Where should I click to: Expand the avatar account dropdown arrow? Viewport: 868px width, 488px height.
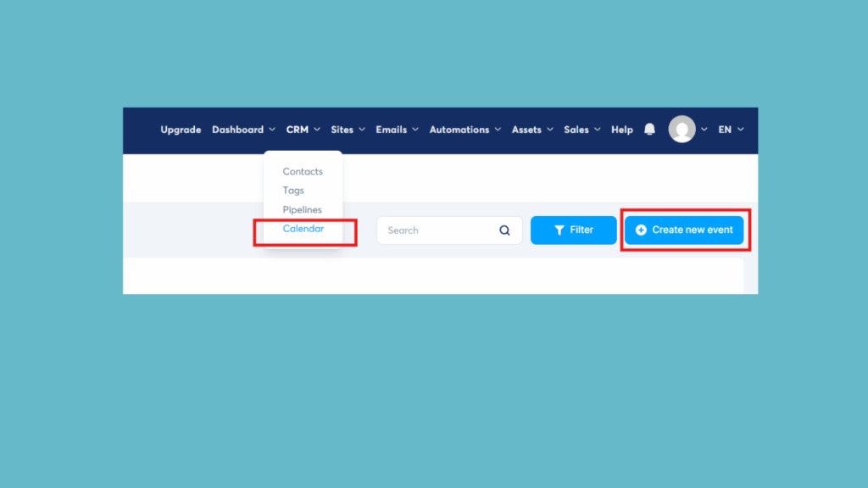704,129
